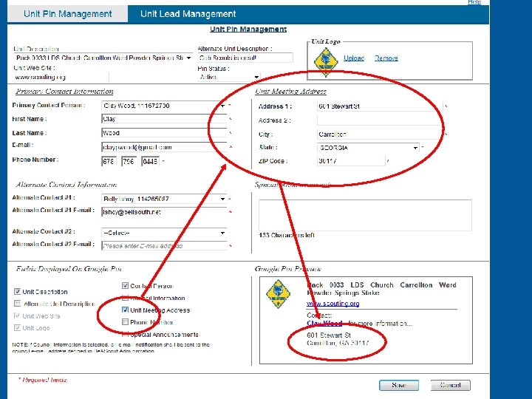Click the Cancel button
This screenshot has width=532, height=399.
point(450,385)
